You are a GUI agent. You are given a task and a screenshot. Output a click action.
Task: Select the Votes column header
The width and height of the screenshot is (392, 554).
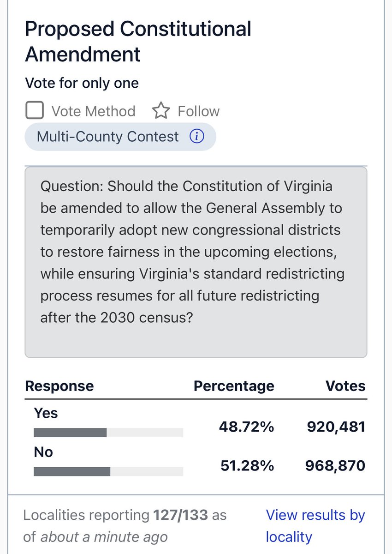click(345, 386)
